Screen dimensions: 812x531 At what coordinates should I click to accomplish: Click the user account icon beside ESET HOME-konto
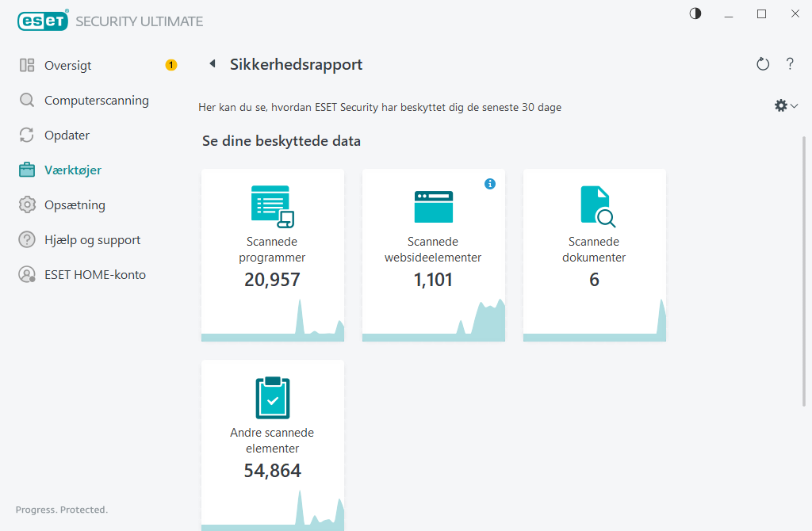click(27, 275)
